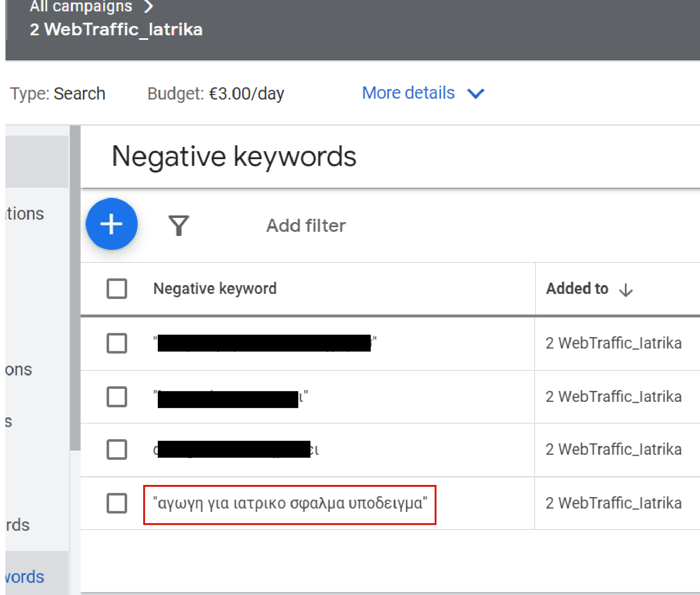700x595 pixels.
Task: Click the blue plus button to add keywords
Action: point(112,224)
